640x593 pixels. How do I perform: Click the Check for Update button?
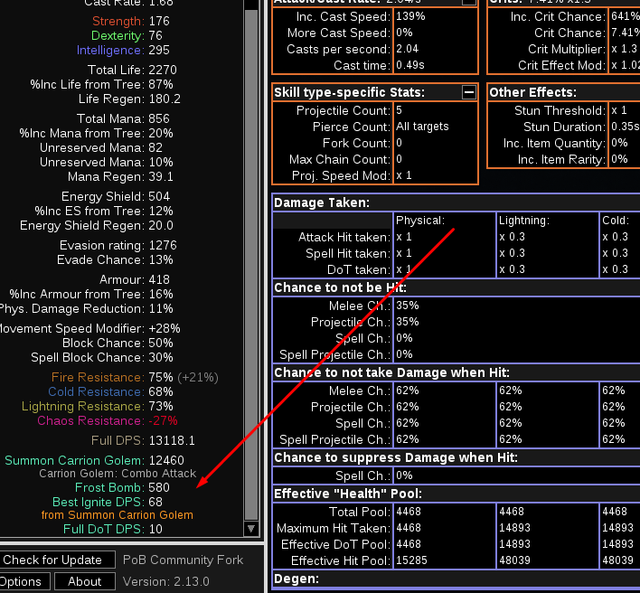[x=57, y=560]
